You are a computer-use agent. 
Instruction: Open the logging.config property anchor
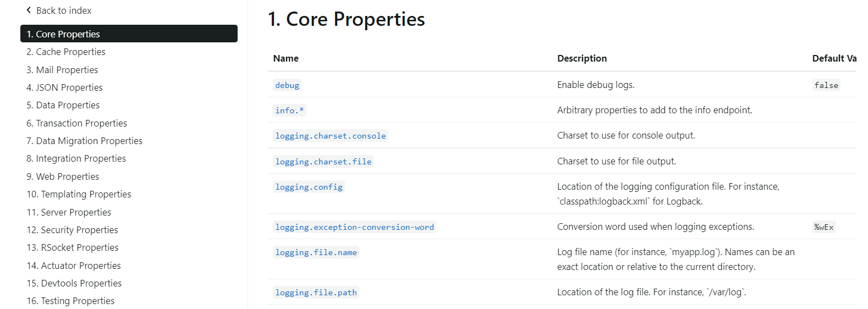click(309, 187)
